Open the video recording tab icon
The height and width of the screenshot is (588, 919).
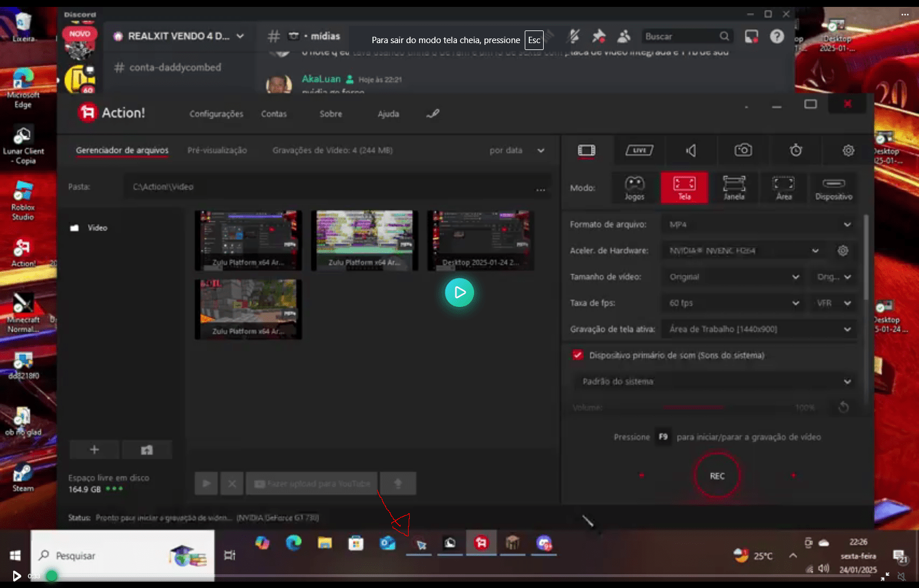pyautogui.click(x=586, y=150)
